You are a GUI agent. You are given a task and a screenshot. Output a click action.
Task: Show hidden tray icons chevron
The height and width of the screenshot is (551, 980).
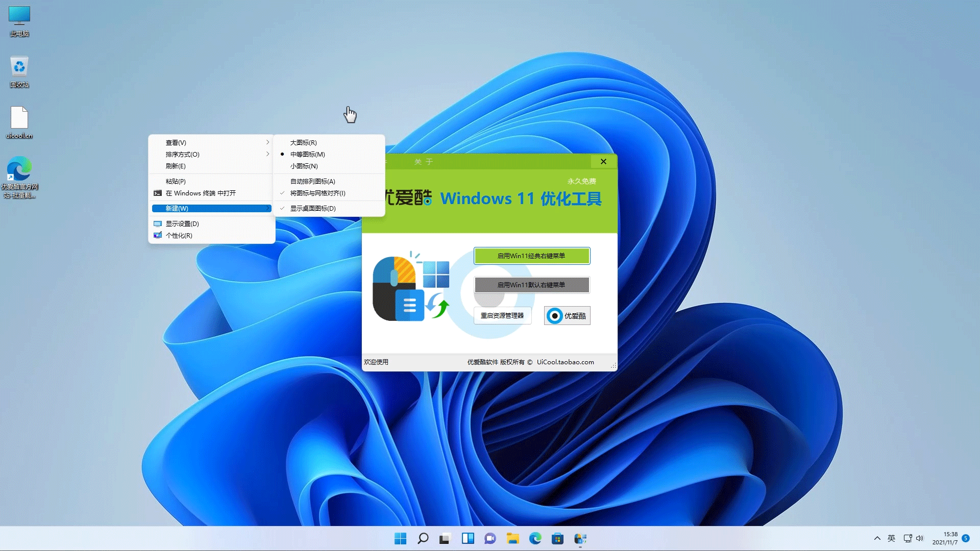pyautogui.click(x=877, y=538)
